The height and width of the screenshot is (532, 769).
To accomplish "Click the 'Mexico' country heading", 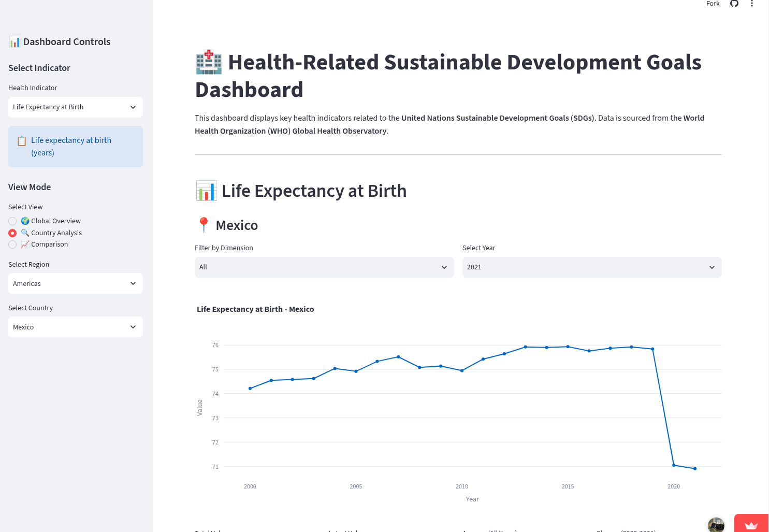I will click(237, 225).
